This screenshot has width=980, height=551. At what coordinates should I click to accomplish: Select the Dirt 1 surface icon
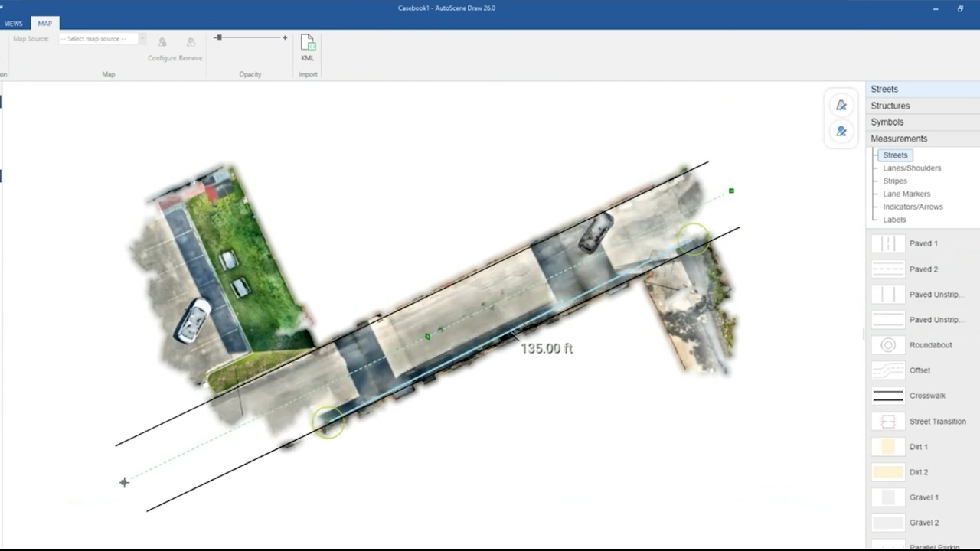coord(888,447)
